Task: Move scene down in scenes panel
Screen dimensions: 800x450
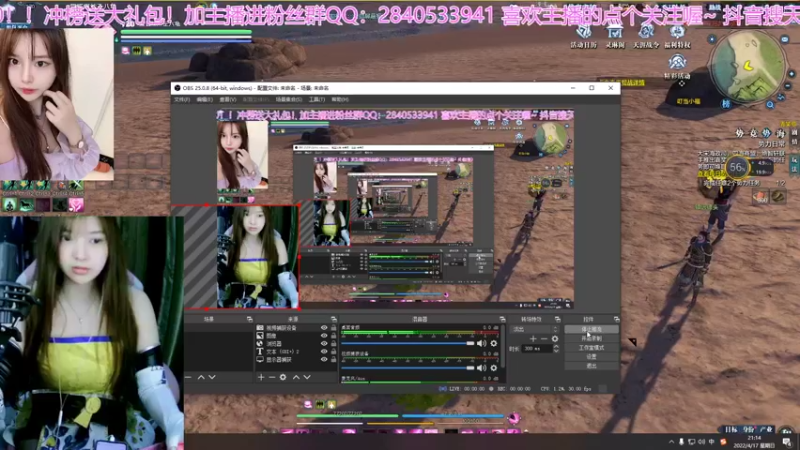Action: [x=212, y=377]
